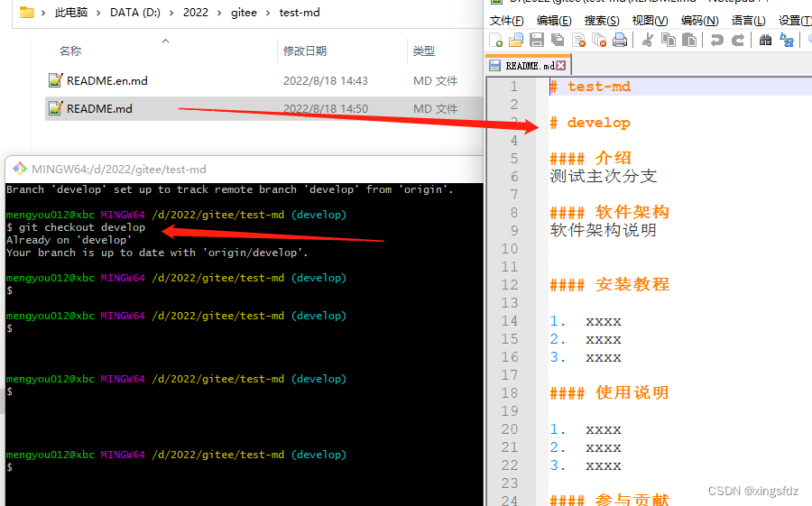Click the Paste icon in Notepad++ toolbar

689,40
